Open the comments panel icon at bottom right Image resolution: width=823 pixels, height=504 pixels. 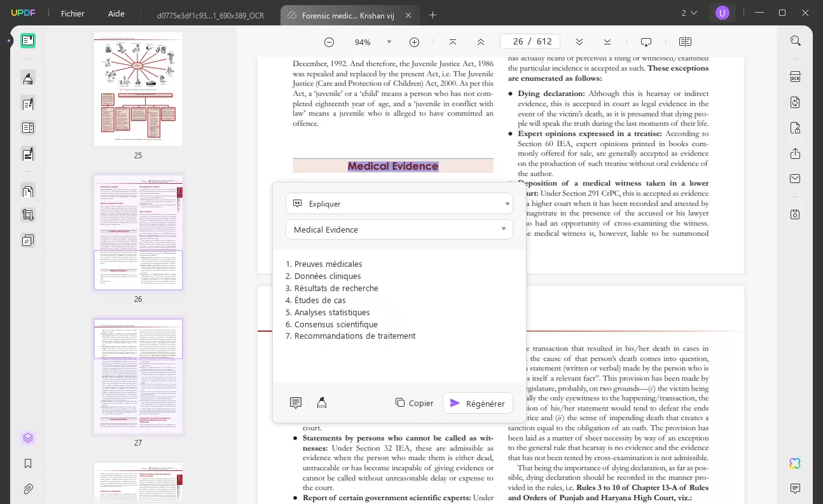[x=795, y=489]
